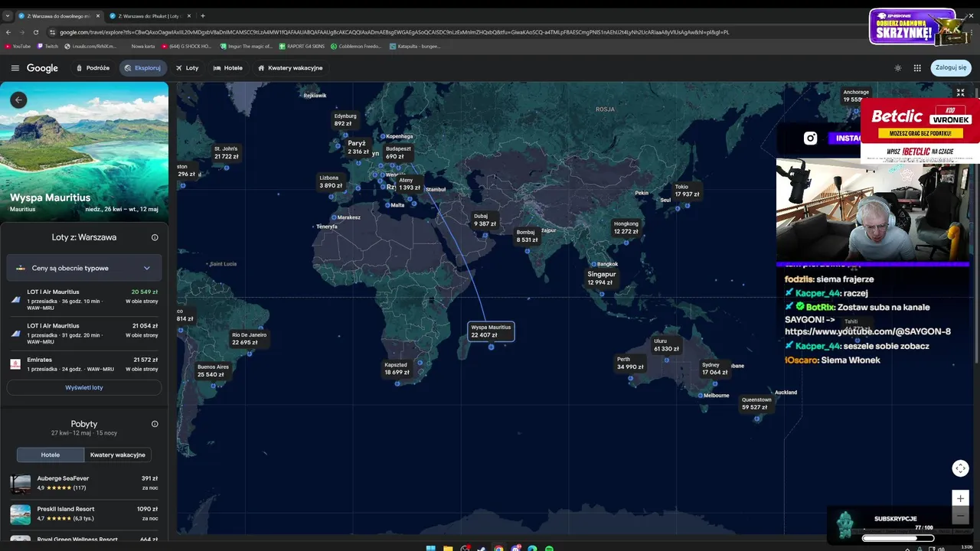
Task: Select Uluru 61 330 zł on the map
Action: (666, 345)
